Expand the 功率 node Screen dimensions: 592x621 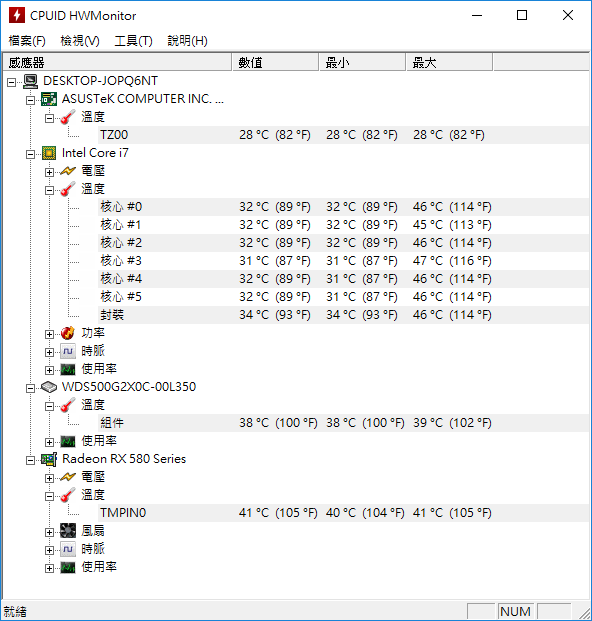[x=49, y=334]
